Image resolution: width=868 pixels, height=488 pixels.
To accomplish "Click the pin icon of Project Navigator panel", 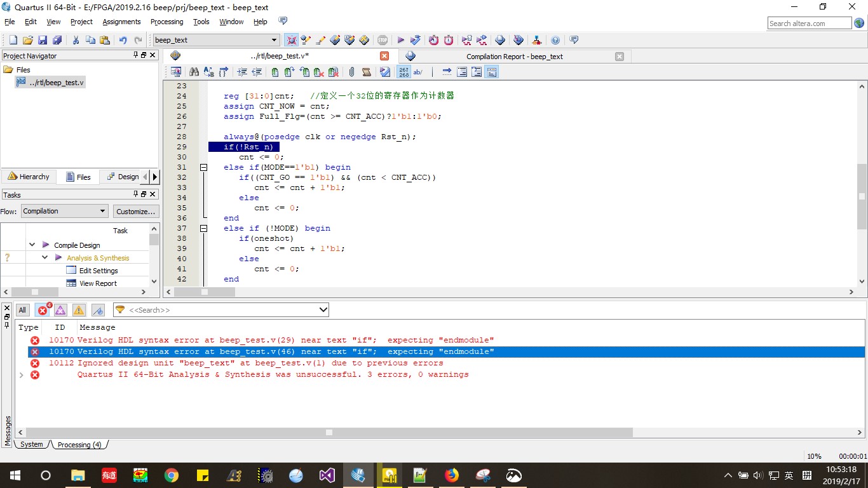I will [x=135, y=55].
